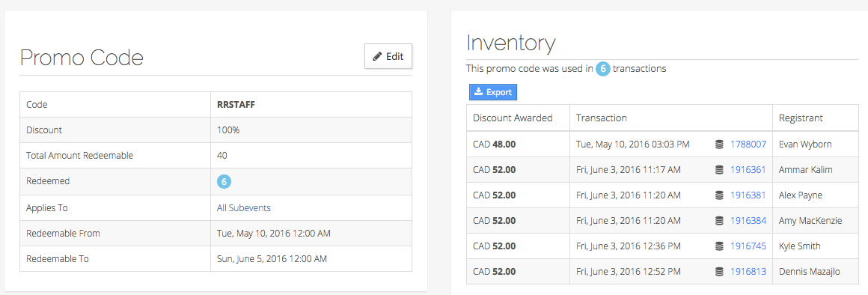Click the Registrant column header

tap(801, 118)
